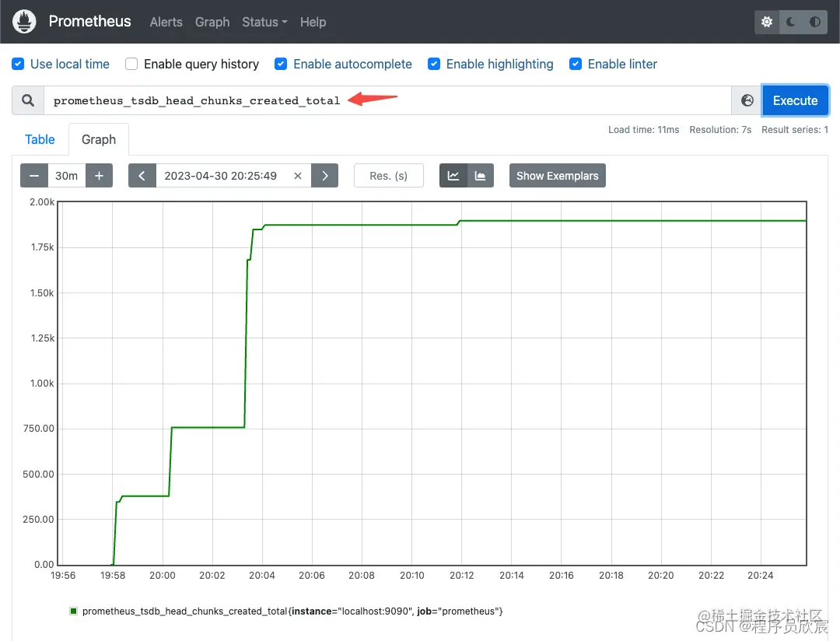Focus the PromQL expression input
840x641 pixels.
387,100
